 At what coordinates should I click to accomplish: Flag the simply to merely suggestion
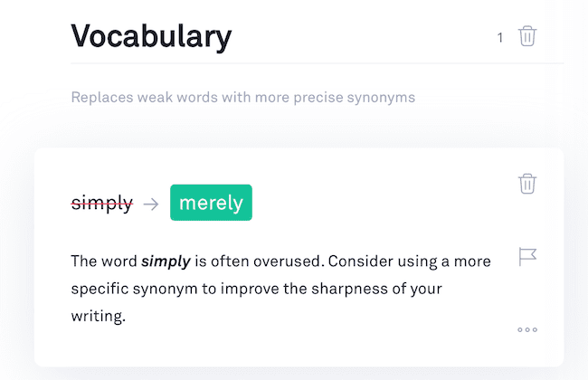[527, 257]
